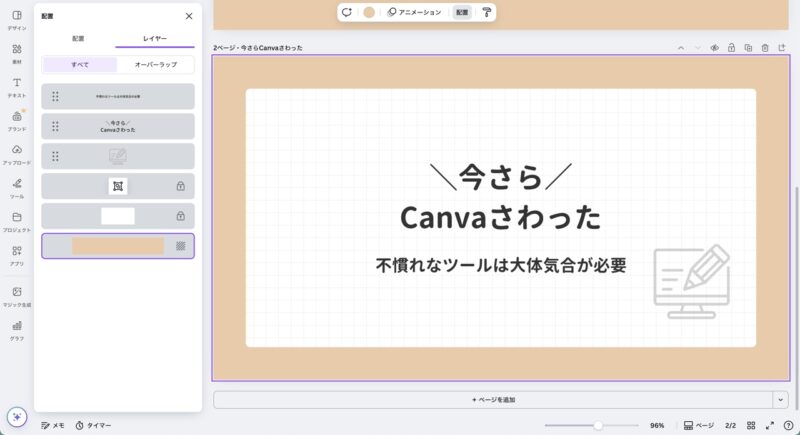This screenshot has height=435, width=800.
Task: Click the background pattern icon on beige layer
Action: coord(181,246)
